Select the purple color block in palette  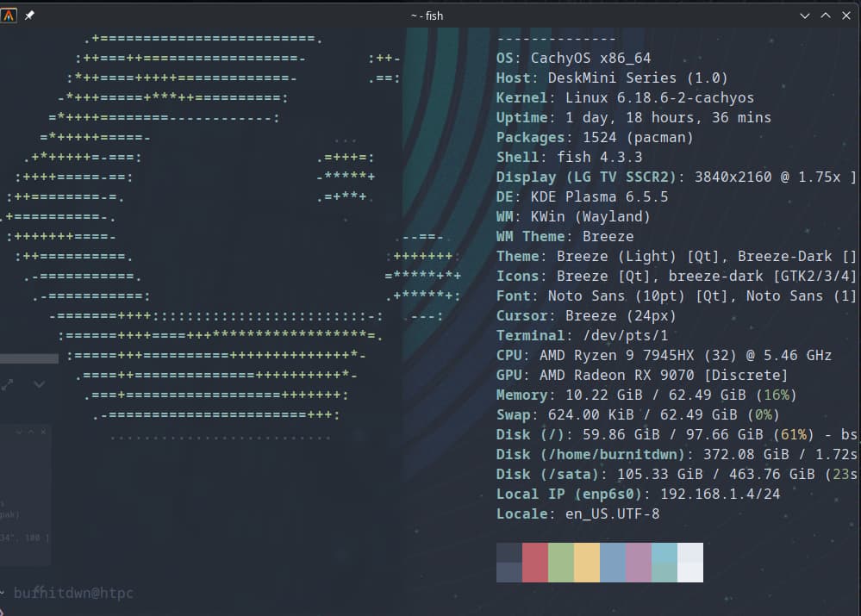pos(639,563)
